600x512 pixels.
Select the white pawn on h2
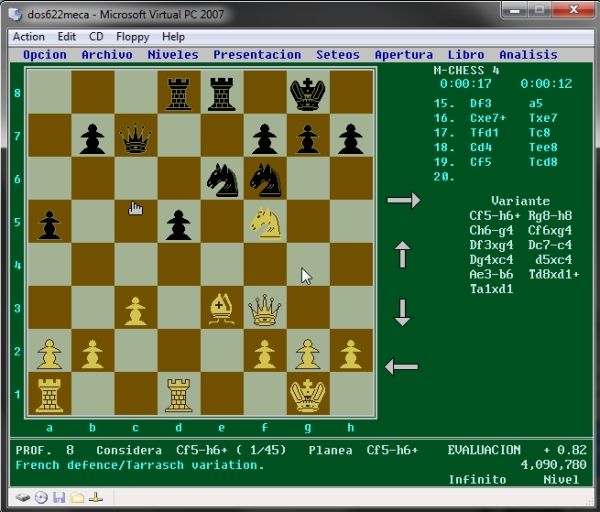(351, 354)
